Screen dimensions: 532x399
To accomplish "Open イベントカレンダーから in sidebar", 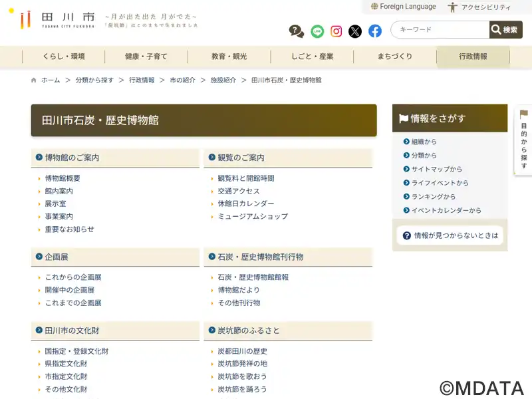I will tap(446, 210).
